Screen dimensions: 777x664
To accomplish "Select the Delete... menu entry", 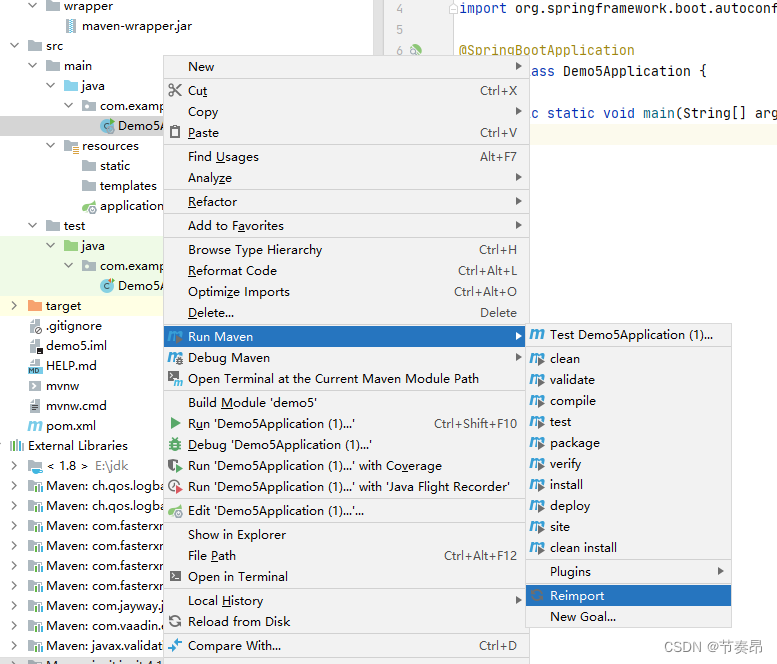I will [x=346, y=313].
